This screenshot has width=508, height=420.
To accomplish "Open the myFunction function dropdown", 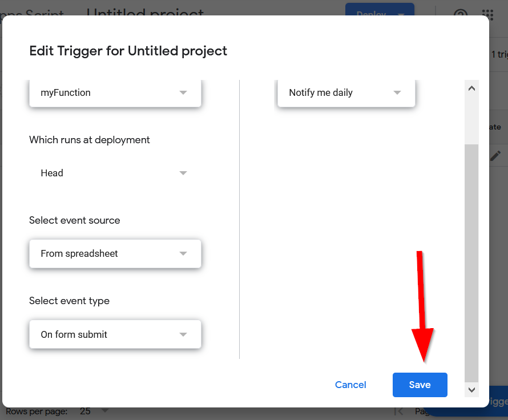I will (x=115, y=92).
